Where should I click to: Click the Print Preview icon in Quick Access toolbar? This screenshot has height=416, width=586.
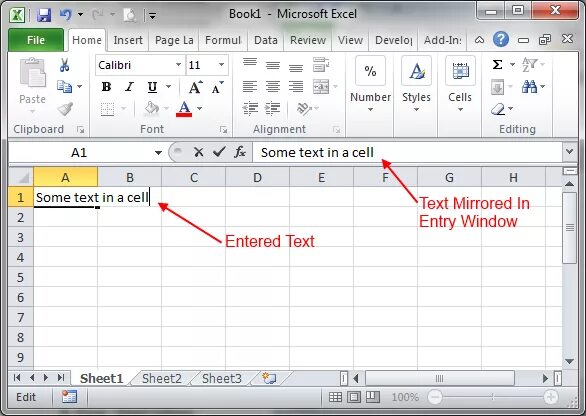130,15
